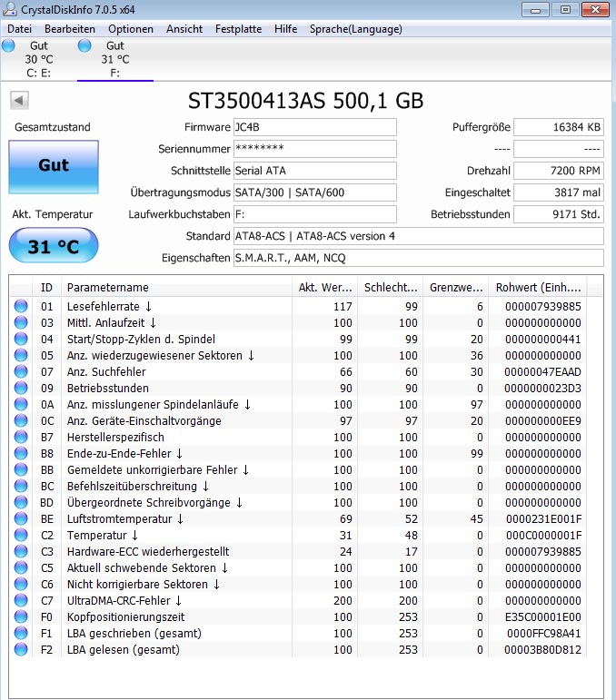Screen dimensions: 616x700
Task: Click raw value 0000FFC98A41
Action: (x=543, y=634)
